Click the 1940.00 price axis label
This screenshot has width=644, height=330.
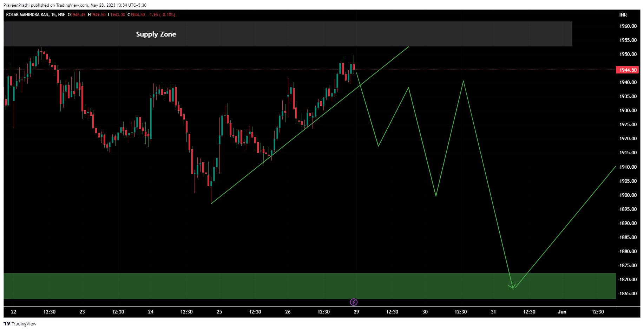pos(628,82)
